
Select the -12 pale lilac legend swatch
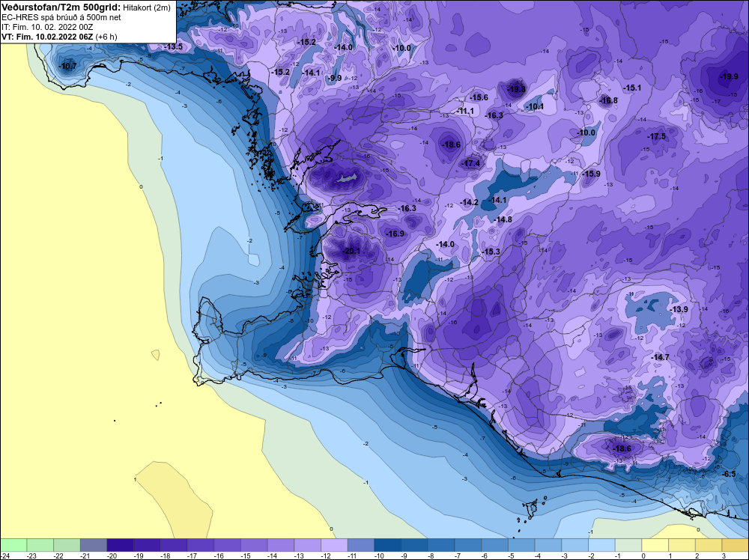(334, 545)
